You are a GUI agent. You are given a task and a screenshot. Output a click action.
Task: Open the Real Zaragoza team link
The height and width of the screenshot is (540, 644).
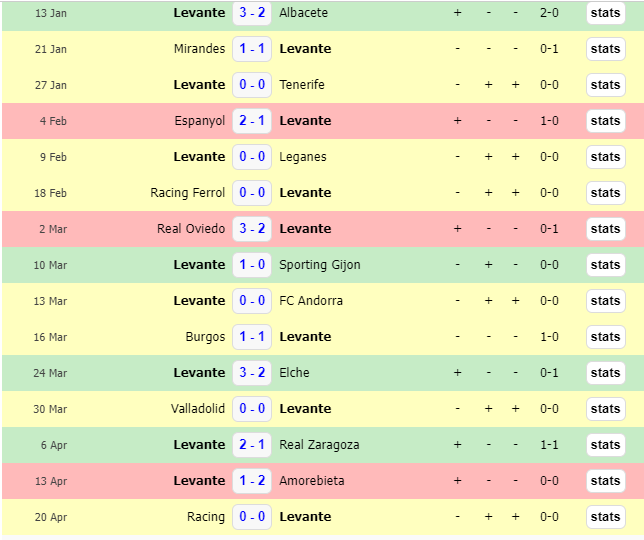319,445
